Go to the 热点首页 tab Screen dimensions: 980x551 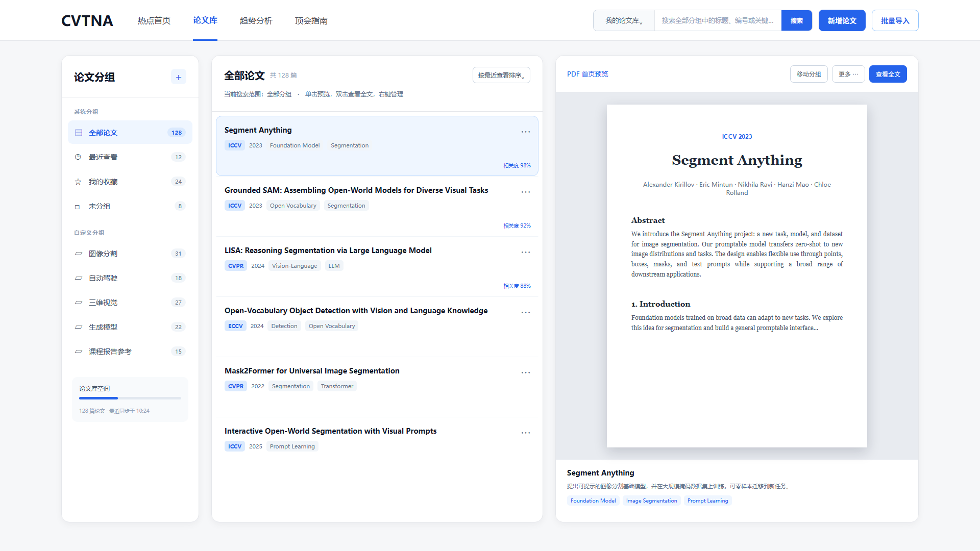coord(154,20)
